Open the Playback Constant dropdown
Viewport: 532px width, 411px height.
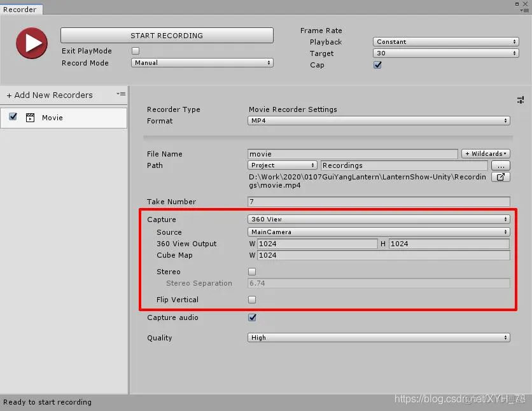click(x=445, y=42)
